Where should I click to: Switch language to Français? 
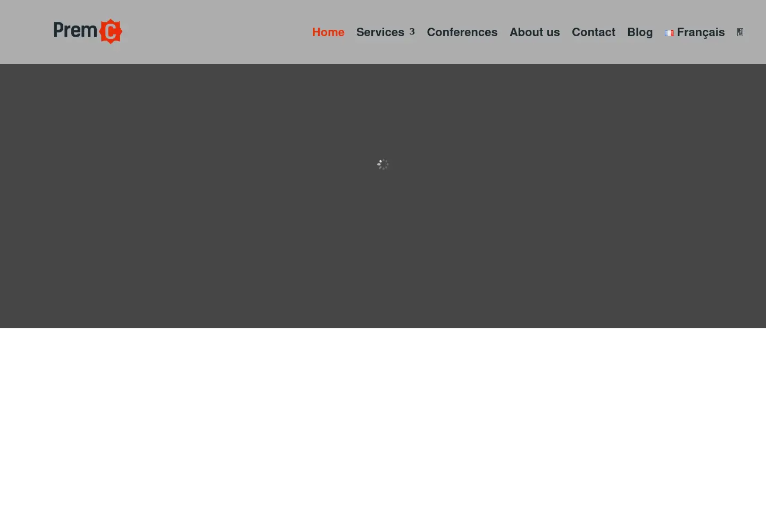[701, 32]
